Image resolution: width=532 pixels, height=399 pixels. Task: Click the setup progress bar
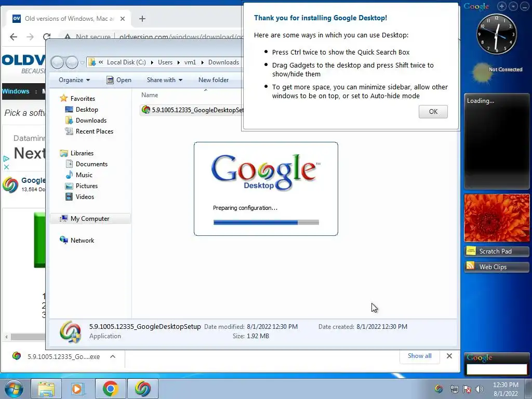click(266, 222)
